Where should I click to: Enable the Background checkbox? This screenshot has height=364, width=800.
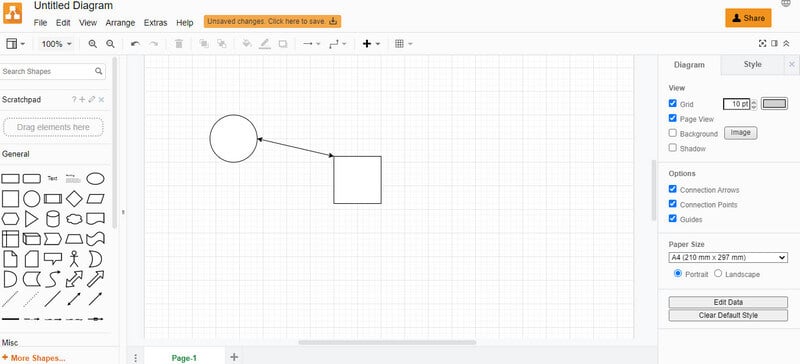tap(672, 133)
